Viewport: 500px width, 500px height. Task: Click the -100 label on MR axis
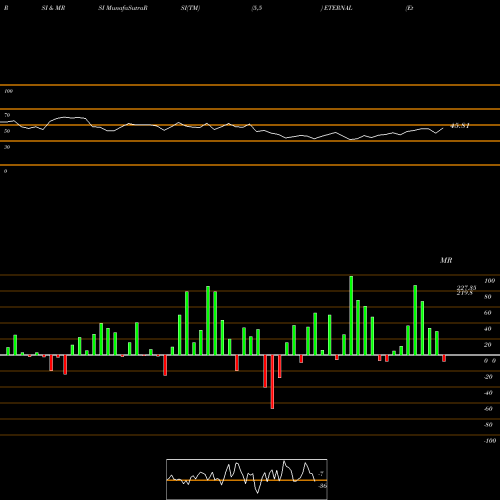pyautogui.click(x=490, y=441)
